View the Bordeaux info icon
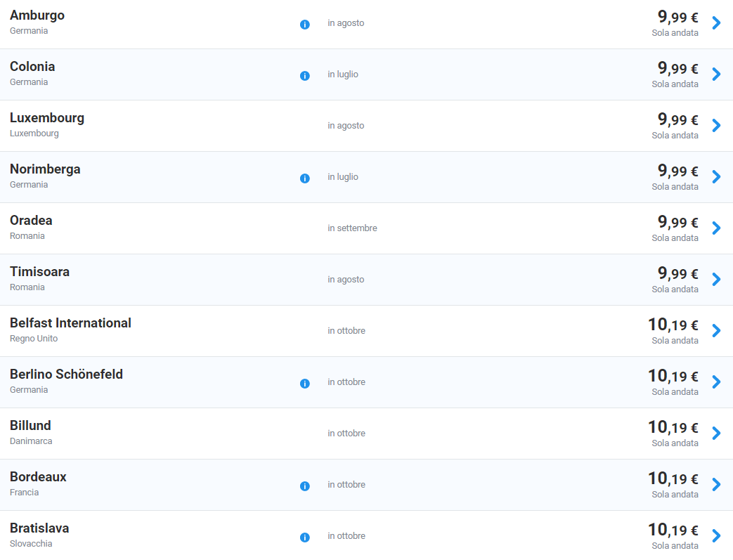This screenshot has width=733, height=560. coord(305,486)
